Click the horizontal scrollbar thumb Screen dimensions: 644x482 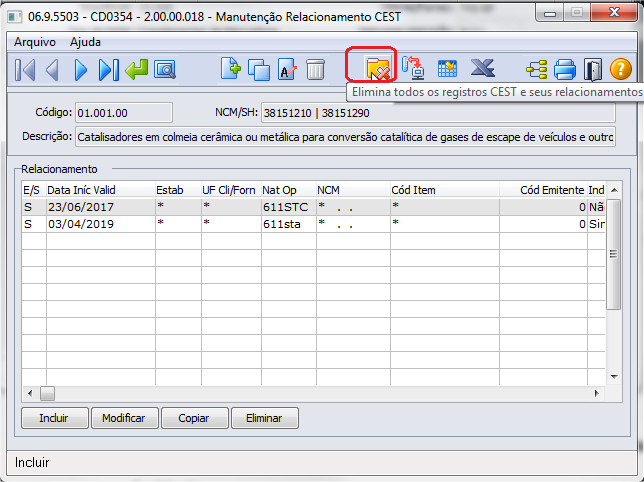click(47, 393)
